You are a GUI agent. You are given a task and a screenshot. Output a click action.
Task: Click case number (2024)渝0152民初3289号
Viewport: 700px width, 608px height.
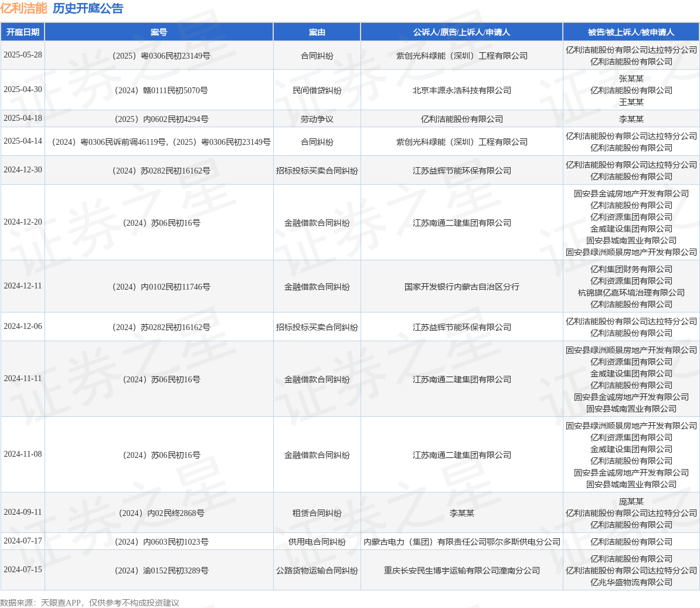click(162, 570)
